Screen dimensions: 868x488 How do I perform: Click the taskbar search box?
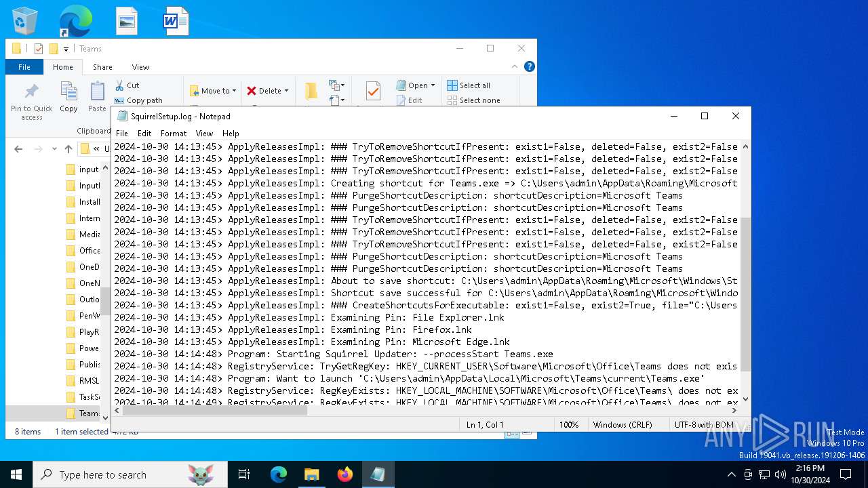(x=130, y=475)
